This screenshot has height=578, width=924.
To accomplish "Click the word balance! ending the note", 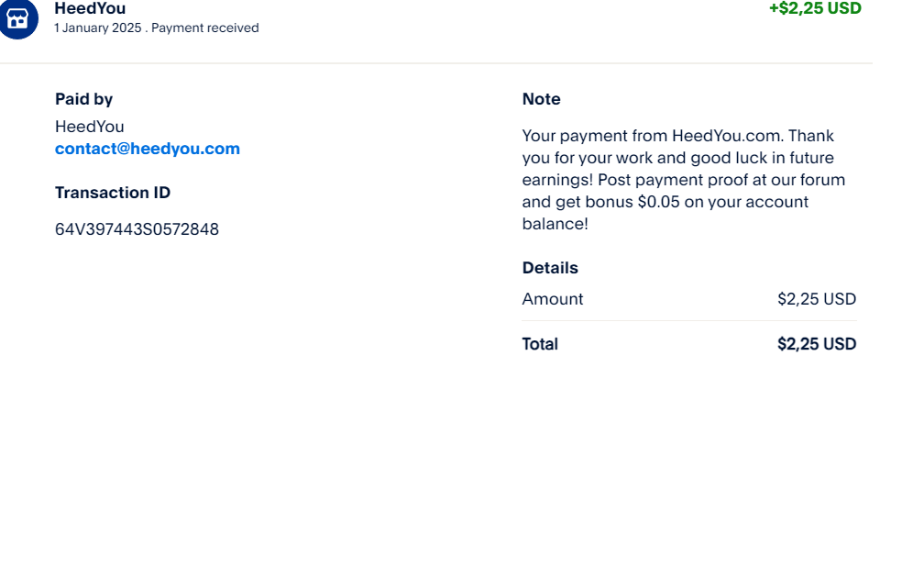I will point(555,224).
